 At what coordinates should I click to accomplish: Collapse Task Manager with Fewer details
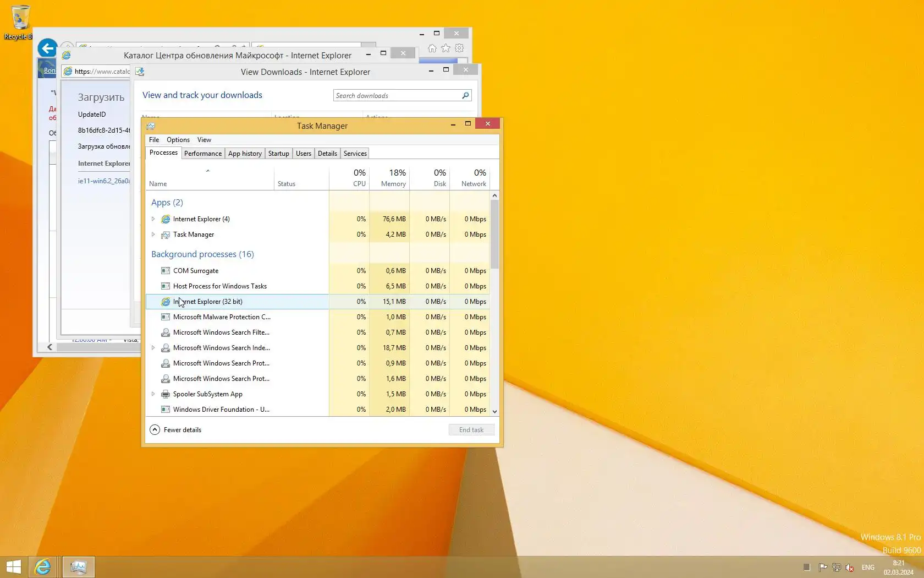click(175, 430)
